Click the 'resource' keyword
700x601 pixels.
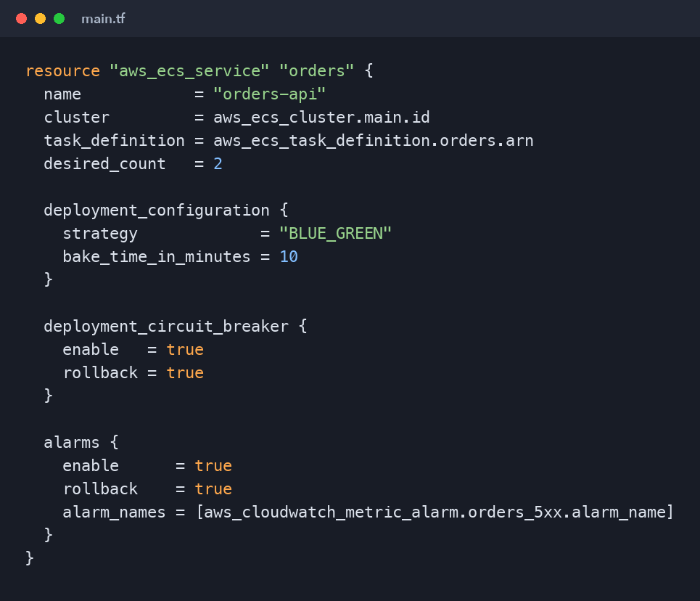[63, 71]
